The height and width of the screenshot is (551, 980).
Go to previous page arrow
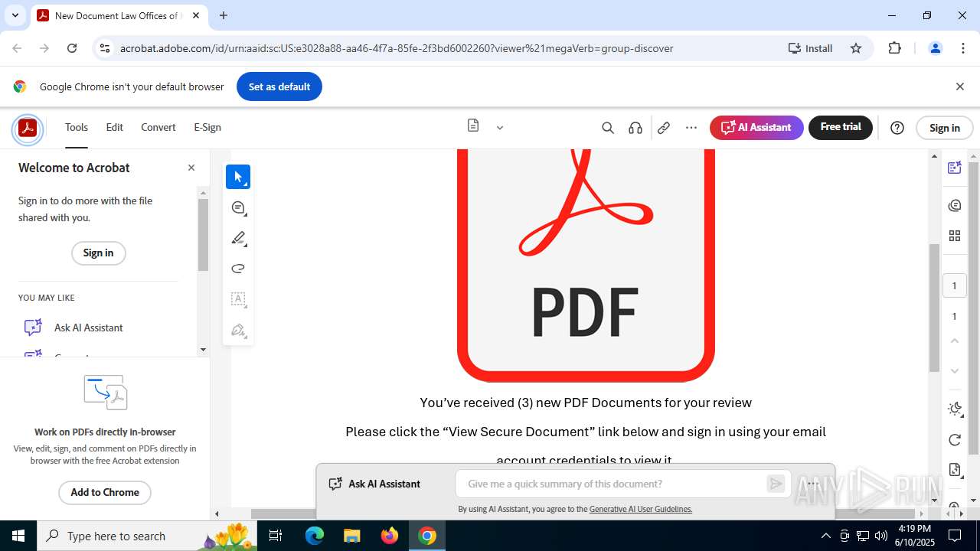(x=954, y=341)
